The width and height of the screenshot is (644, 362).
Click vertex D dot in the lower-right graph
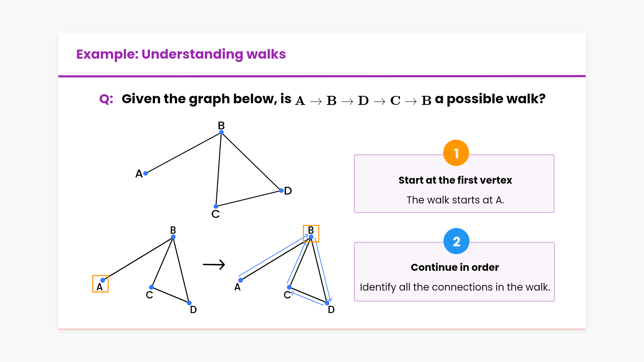pyautogui.click(x=327, y=303)
